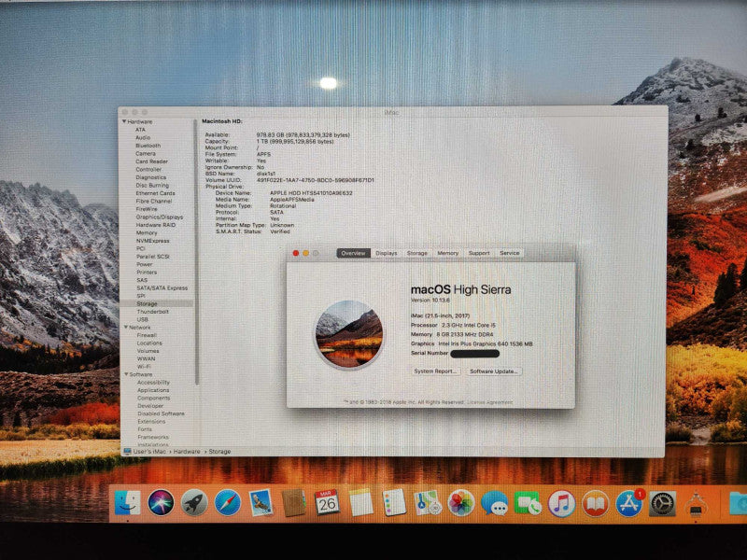Image resolution: width=747 pixels, height=560 pixels.
Task: Select Power in the sidebar
Action: (x=145, y=264)
